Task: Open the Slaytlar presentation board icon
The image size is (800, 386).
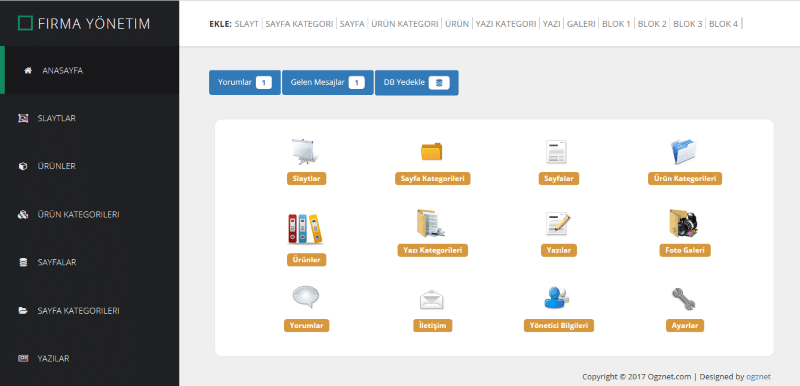Action: (306, 152)
